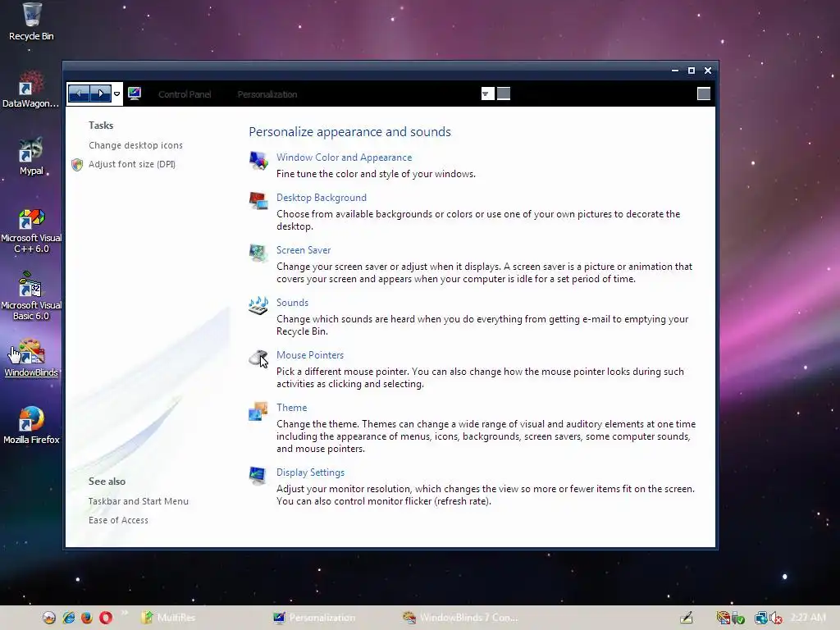Open the Sounds settings link
Image resolution: width=840 pixels, height=630 pixels.
pyautogui.click(x=292, y=303)
